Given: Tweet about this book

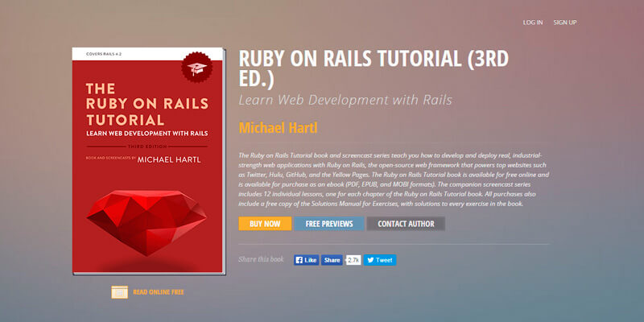Looking at the screenshot, I should [379, 260].
